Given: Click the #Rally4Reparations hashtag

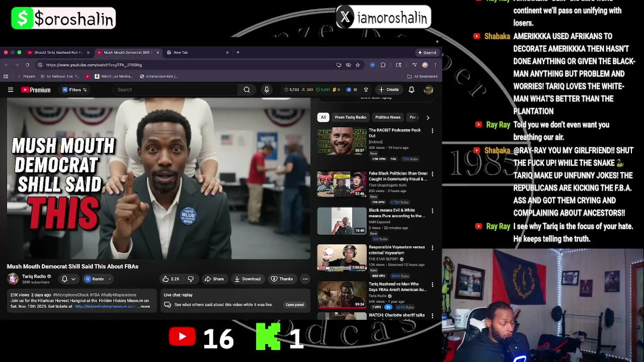Looking at the screenshot, I should click(x=119, y=295).
